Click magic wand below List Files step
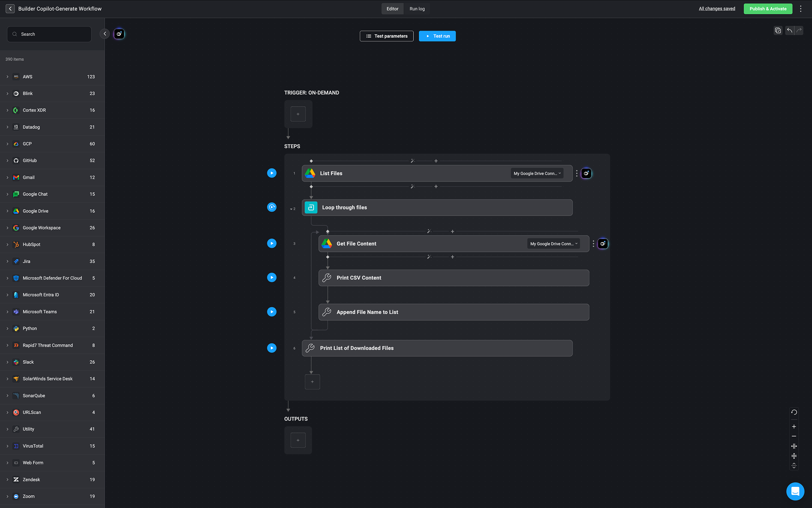812x508 pixels. click(412, 187)
